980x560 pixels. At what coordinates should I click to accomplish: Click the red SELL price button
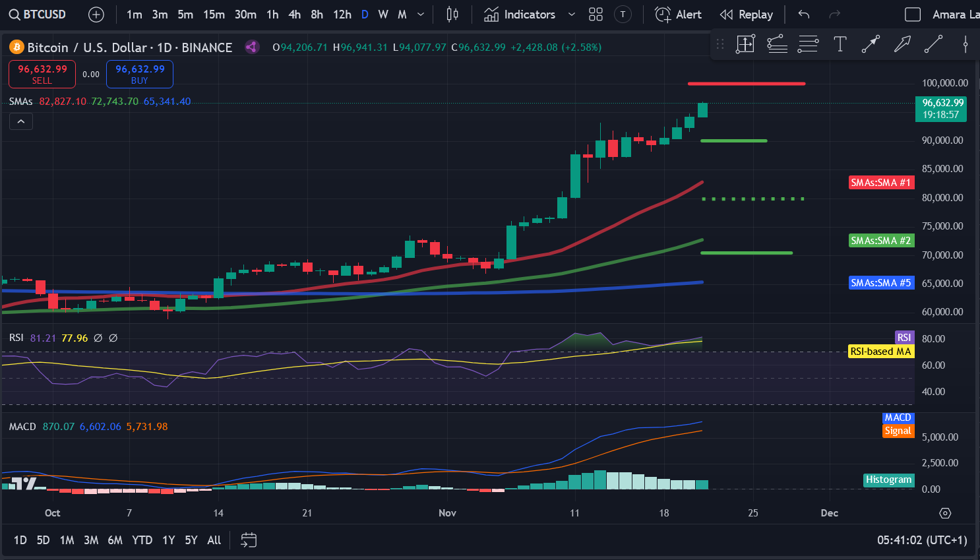[42, 74]
